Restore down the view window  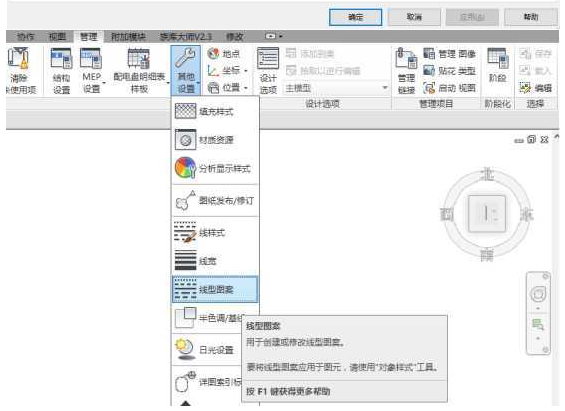[x=531, y=139]
